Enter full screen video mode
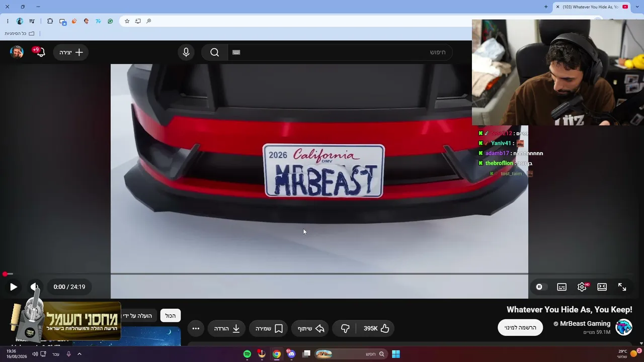 click(x=622, y=287)
